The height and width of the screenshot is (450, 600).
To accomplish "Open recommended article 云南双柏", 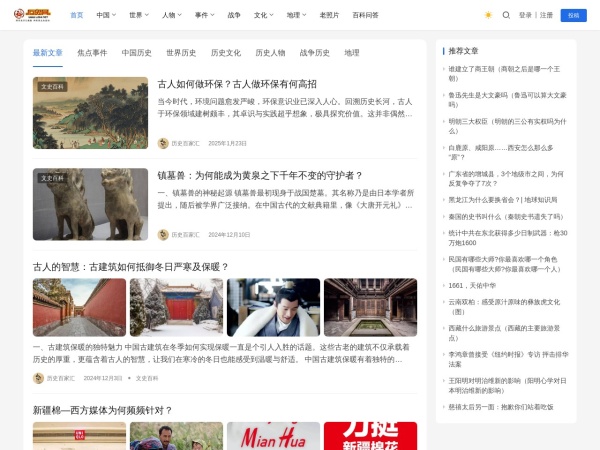I will pyautogui.click(x=504, y=307).
